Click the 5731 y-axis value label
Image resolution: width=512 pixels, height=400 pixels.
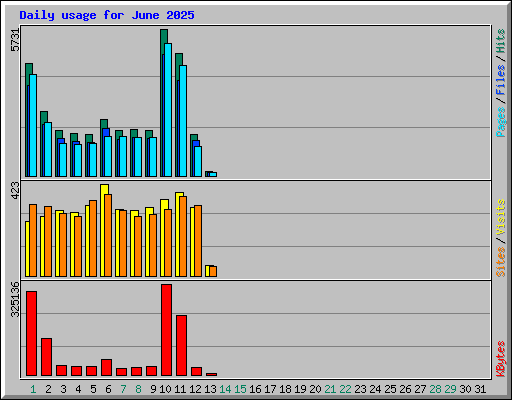15,40
